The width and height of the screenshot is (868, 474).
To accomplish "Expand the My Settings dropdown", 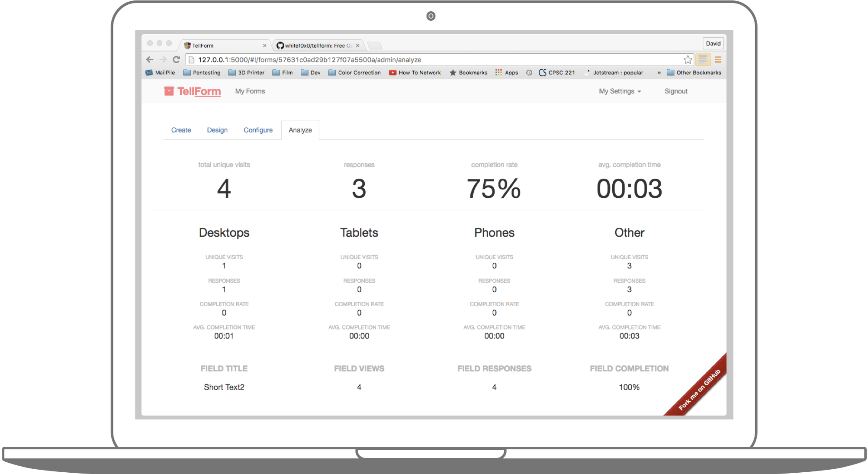I will coord(620,91).
